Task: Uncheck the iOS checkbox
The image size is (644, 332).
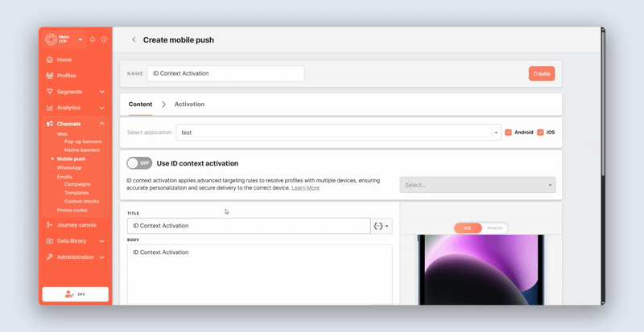Action: coord(540,132)
